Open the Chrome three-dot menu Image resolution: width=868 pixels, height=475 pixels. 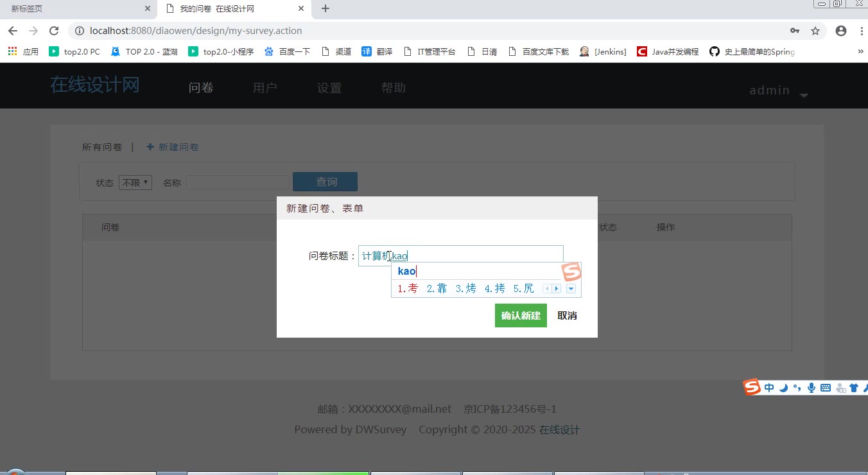860,31
